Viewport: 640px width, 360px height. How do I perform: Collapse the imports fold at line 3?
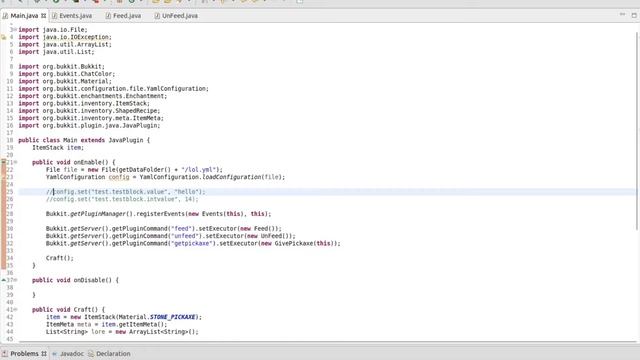click(x=16, y=29)
